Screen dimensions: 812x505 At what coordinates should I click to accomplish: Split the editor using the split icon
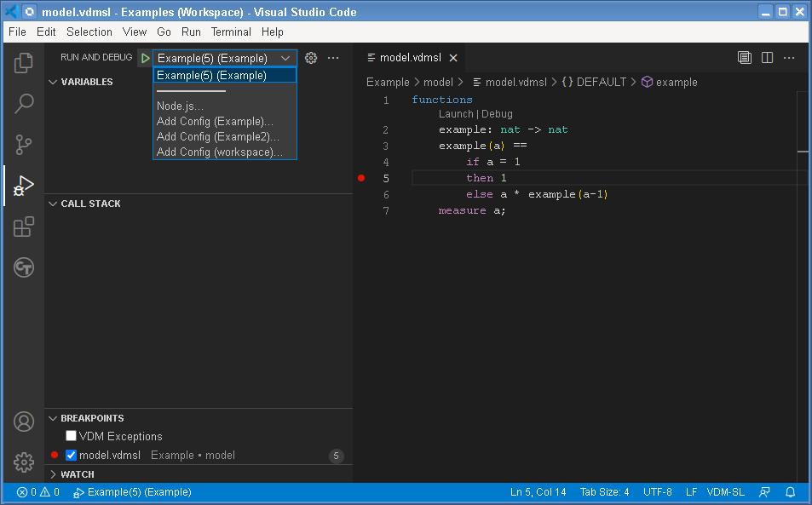765,57
